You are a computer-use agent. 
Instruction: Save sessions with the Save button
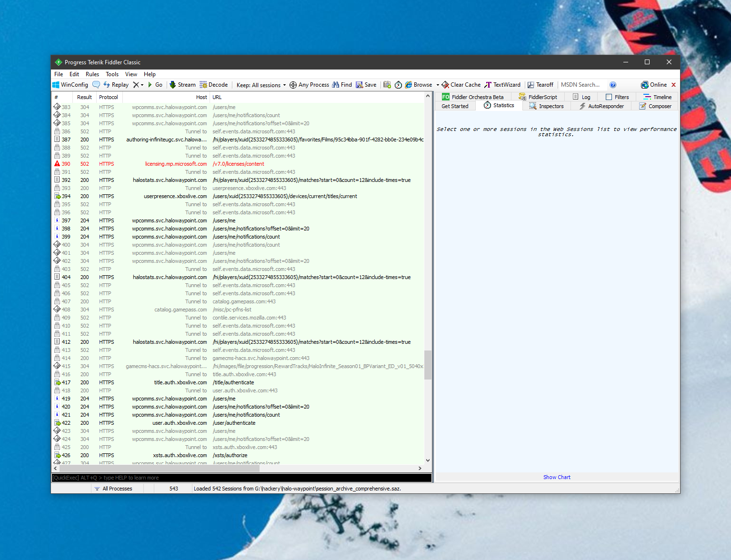(x=366, y=85)
